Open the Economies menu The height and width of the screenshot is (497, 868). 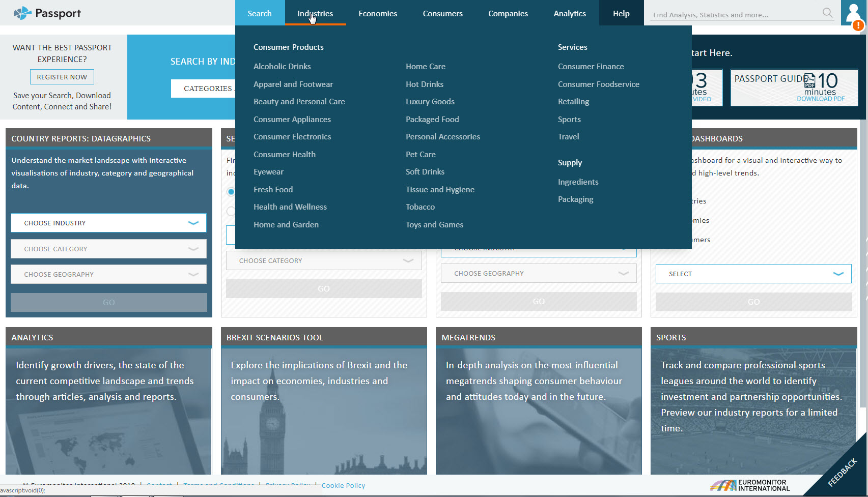(378, 13)
